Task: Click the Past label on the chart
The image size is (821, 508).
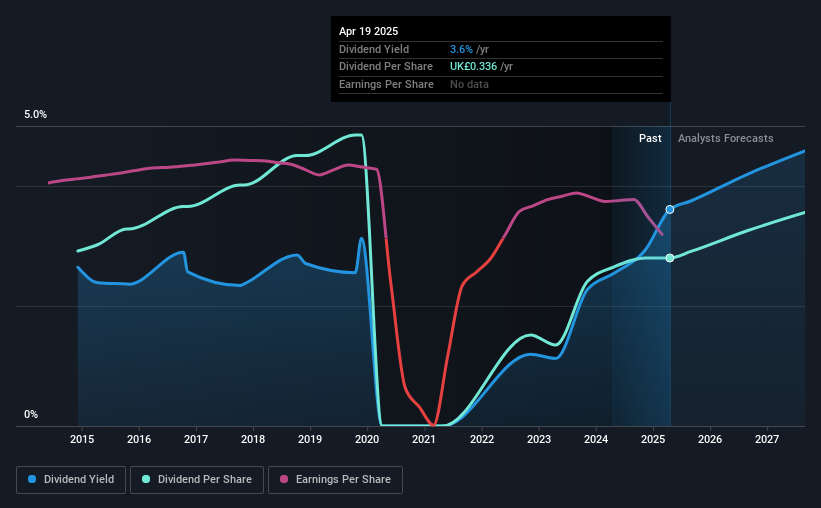Action: click(650, 138)
